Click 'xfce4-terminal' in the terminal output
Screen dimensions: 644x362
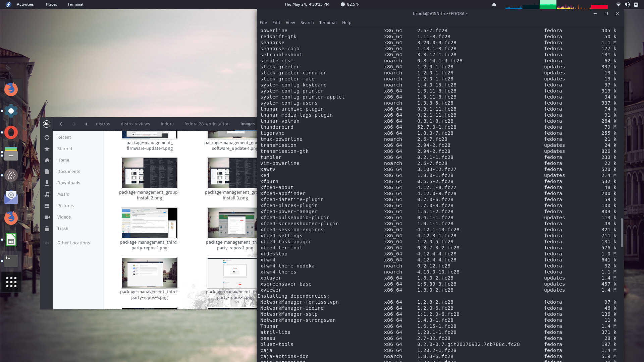coord(281,248)
